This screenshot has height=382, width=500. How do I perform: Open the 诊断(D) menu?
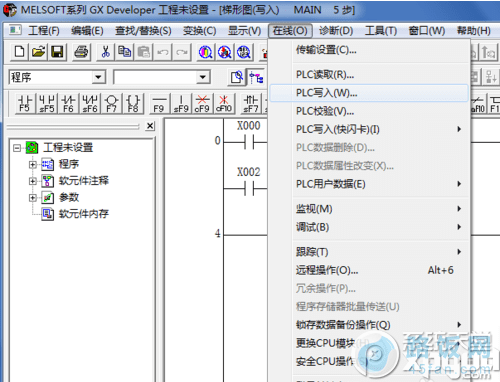point(336,31)
